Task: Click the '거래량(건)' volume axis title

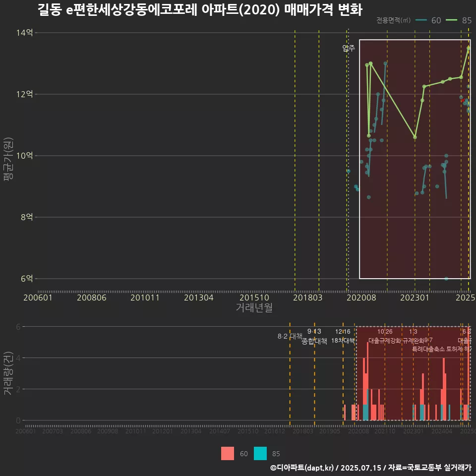Action: (7, 373)
